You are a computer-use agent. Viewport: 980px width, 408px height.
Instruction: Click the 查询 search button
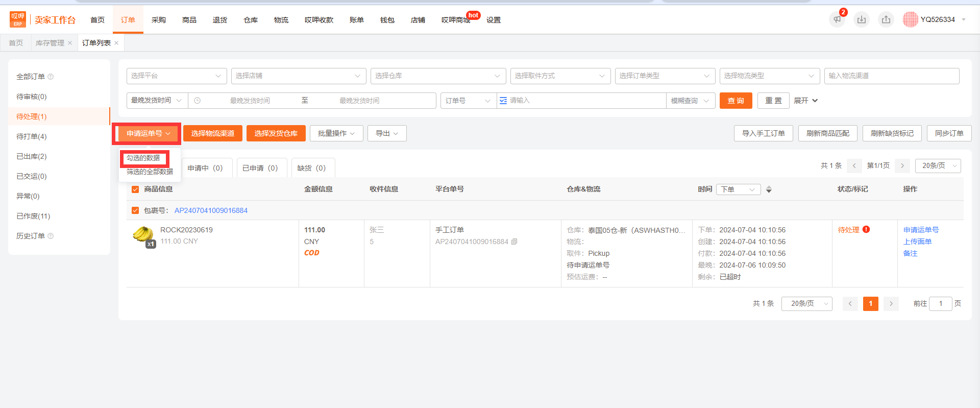pyautogui.click(x=736, y=101)
